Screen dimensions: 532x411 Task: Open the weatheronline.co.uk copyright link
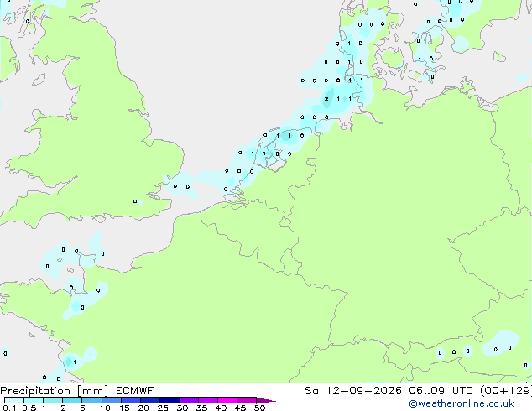[x=462, y=403]
